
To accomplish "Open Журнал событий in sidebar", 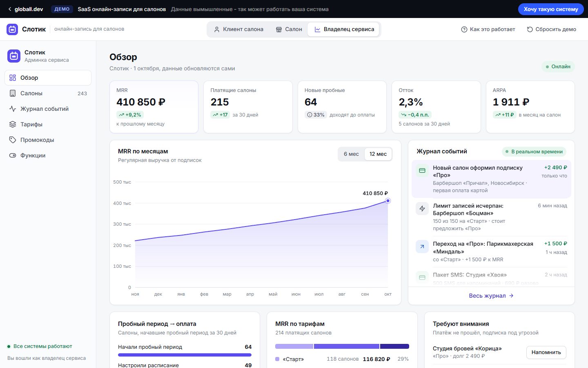I will [48, 109].
